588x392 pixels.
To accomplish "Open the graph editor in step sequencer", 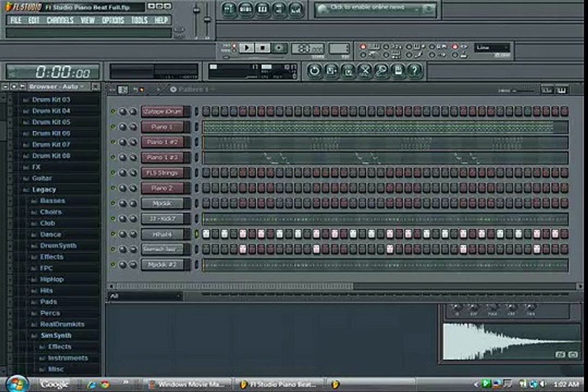I will (x=547, y=90).
